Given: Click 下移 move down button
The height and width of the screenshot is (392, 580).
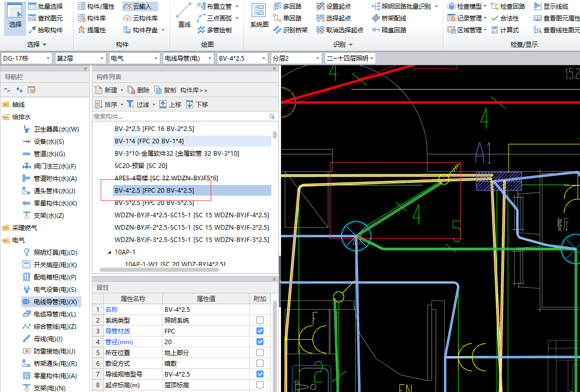Looking at the screenshot, I should point(197,105).
